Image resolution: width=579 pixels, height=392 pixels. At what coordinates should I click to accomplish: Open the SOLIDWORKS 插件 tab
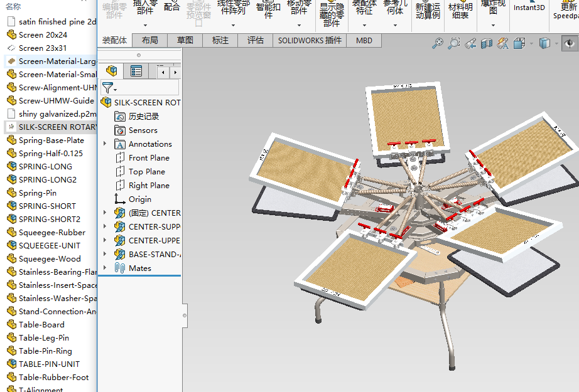(x=310, y=40)
